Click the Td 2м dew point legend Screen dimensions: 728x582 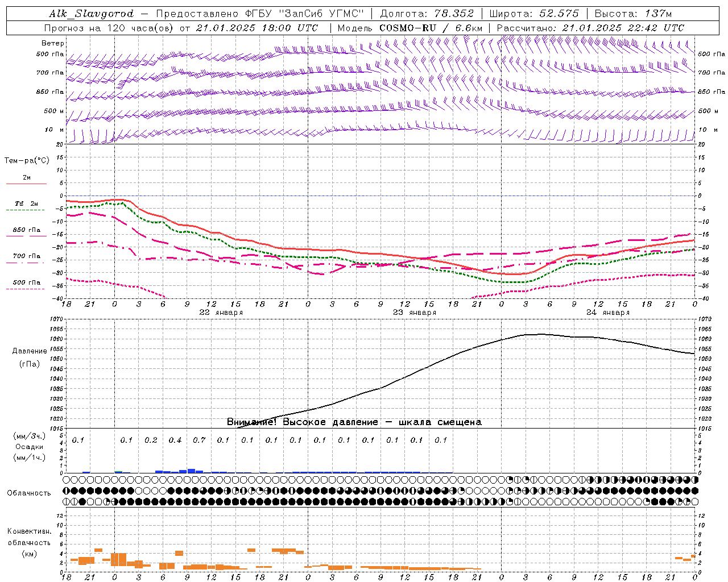26,206
